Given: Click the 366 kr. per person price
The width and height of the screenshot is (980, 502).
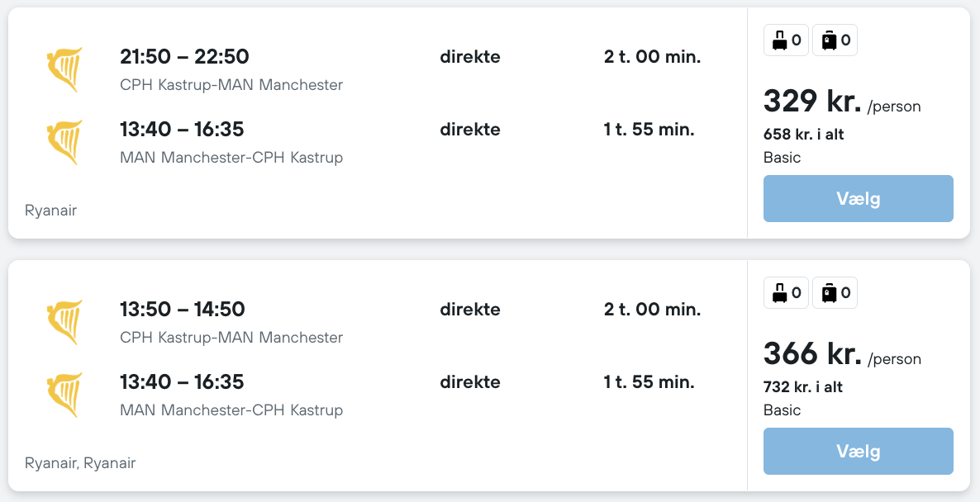Looking at the screenshot, I should 812,354.
